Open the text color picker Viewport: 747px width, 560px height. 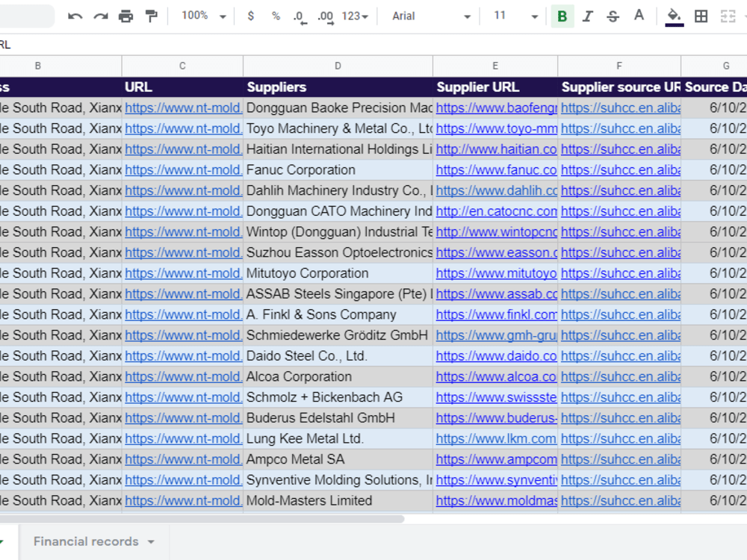click(x=639, y=16)
